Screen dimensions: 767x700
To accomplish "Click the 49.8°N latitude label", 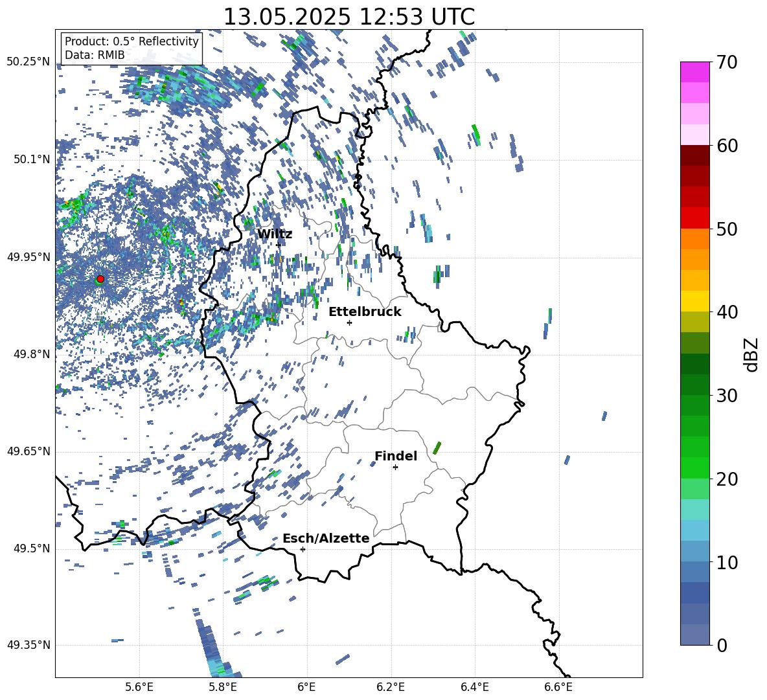I will click(x=32, y=354).
